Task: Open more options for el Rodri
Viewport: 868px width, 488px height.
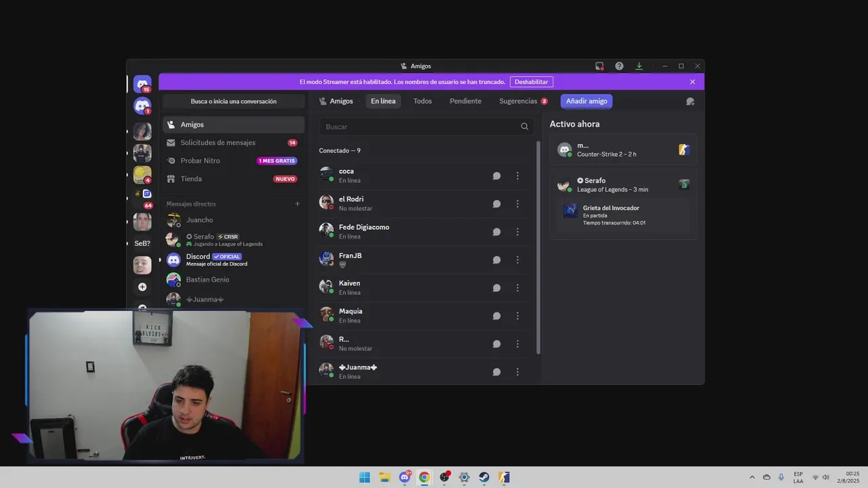Action: click(x=517, y=203)
